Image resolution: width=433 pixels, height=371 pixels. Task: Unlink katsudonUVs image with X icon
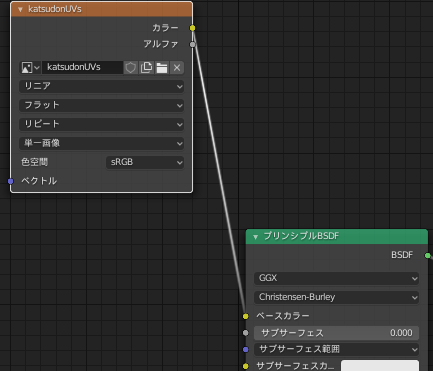[x=177, y=68]
